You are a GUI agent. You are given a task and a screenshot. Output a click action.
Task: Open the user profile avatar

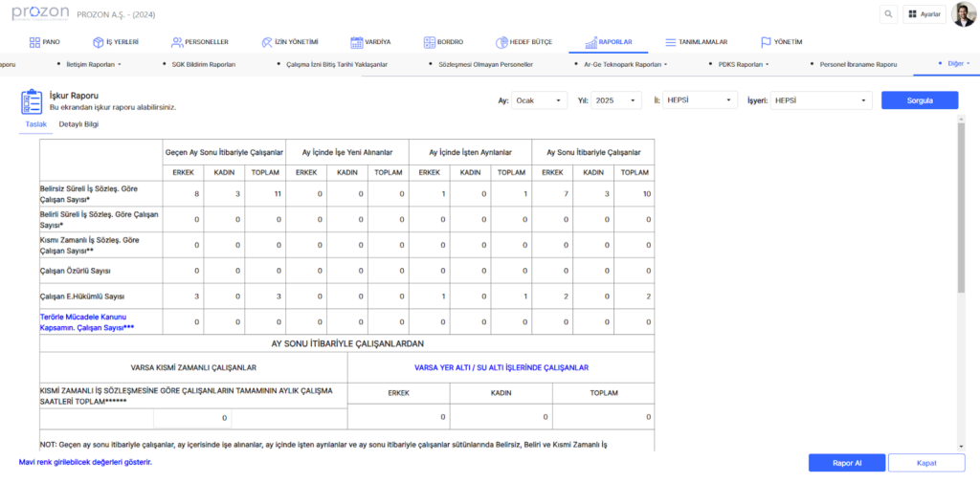[964, 14]
